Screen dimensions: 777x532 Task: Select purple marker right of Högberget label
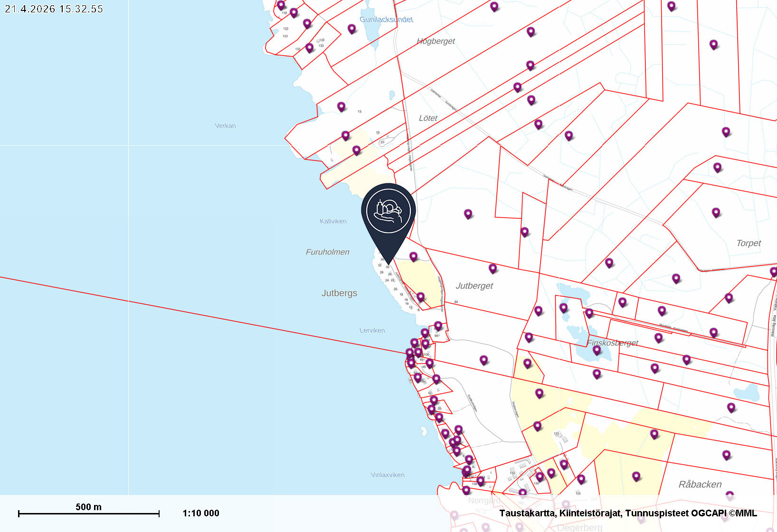pyautogui.click(x=531, y=31)
